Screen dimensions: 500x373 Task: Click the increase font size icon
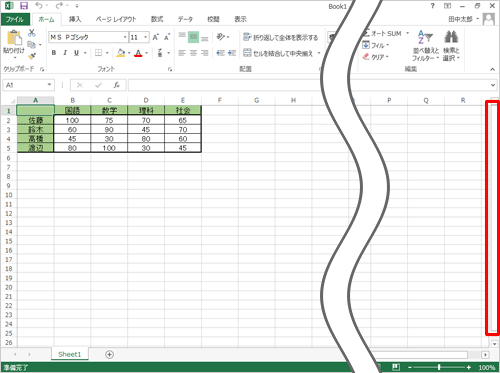tap(156, 37)
